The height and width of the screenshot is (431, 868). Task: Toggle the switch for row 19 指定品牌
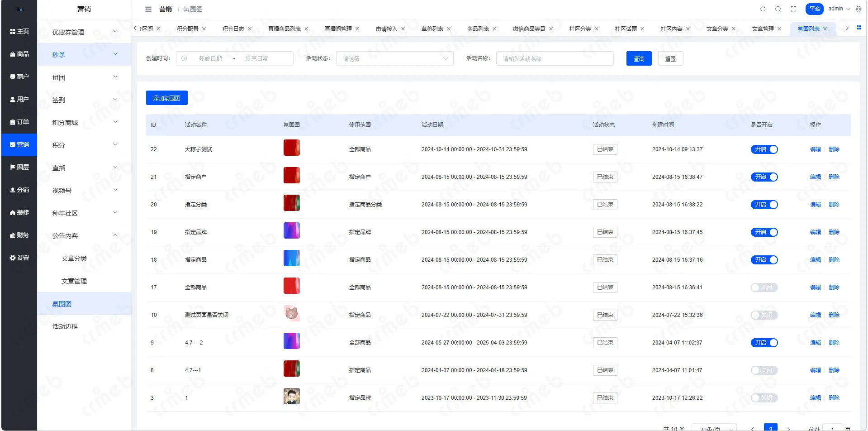764,232
